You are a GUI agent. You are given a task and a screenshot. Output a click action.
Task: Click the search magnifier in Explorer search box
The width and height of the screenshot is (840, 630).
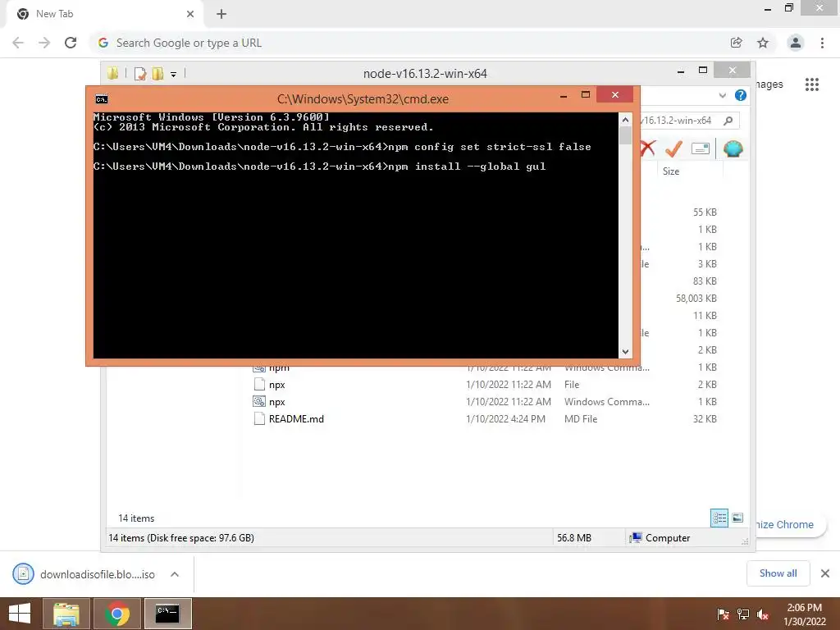tap(728, 121)
